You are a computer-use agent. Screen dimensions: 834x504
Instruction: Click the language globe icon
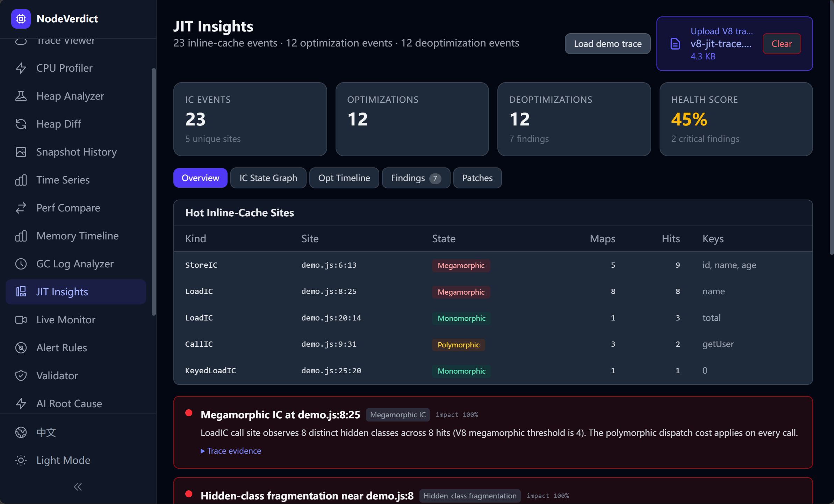pyautogui.click(x=21, y=432)
